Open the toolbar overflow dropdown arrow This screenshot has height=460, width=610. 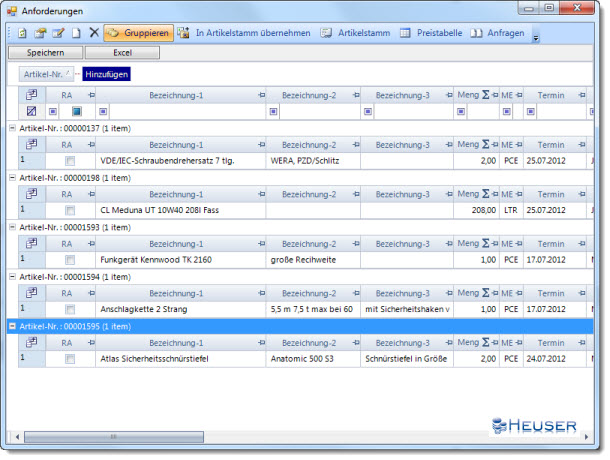[x=536, y=38]
